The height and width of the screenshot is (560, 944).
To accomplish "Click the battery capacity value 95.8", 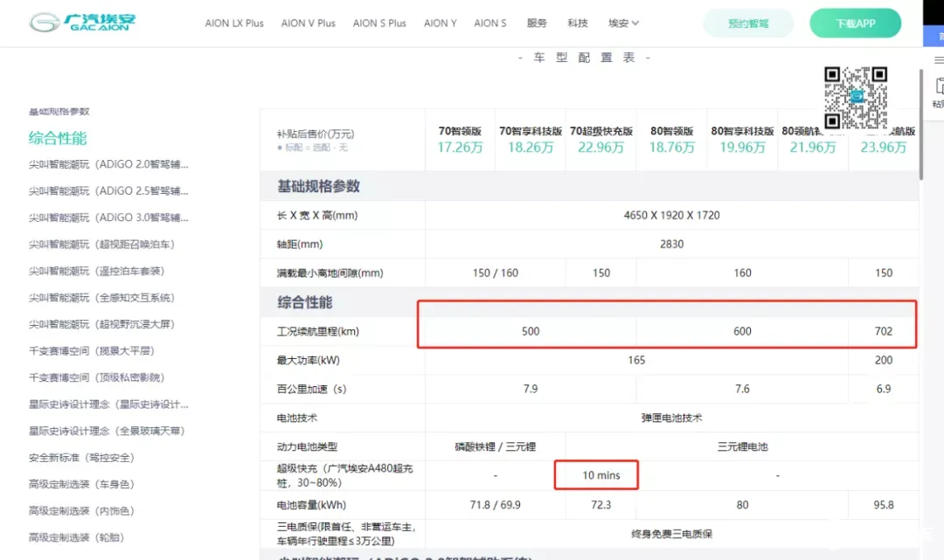I will pos(883,505).
